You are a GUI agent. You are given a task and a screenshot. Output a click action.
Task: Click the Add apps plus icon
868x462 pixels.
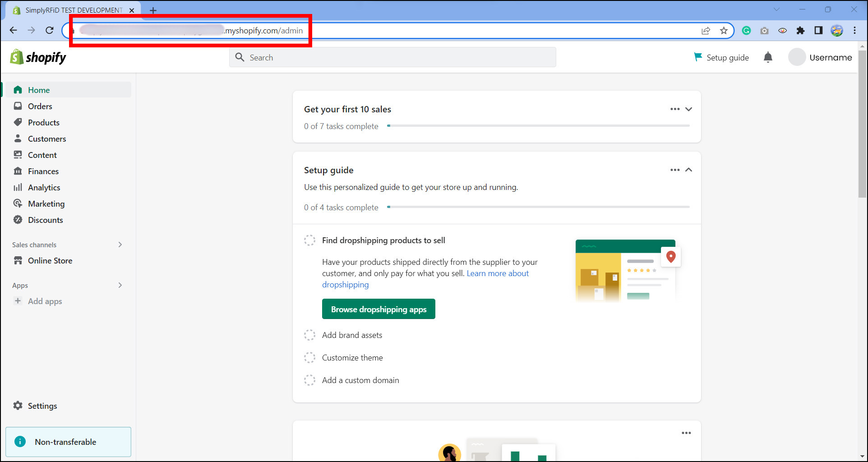(x=18, y=301)
